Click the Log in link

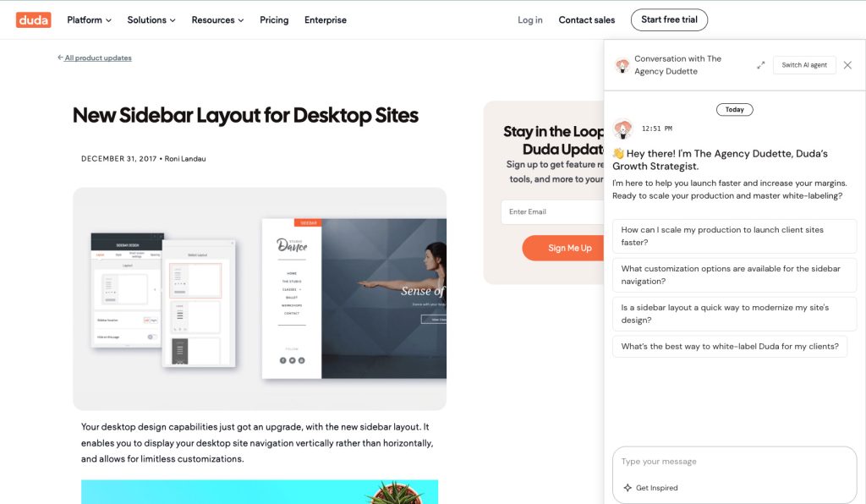529,20
